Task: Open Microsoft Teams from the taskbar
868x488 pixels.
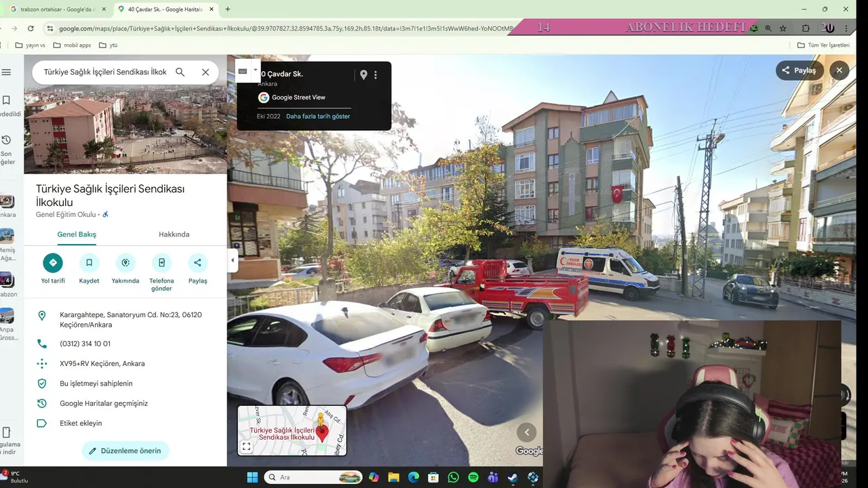Action: pos(493,477)
